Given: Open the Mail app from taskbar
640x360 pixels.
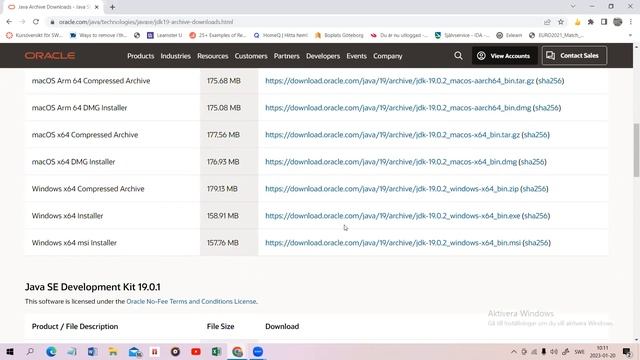Looking at the screenshot, I should point(134,351).
